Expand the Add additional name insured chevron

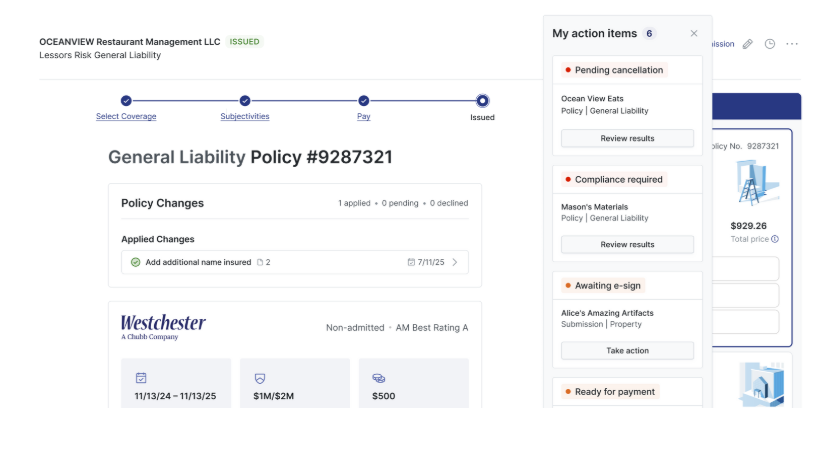tap(455, 262)
